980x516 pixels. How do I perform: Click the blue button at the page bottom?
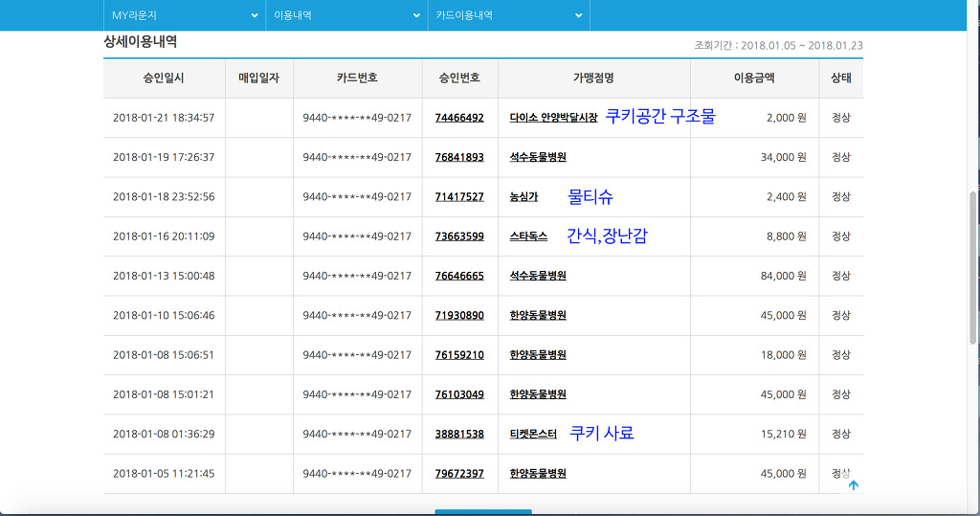coord(483,512)
